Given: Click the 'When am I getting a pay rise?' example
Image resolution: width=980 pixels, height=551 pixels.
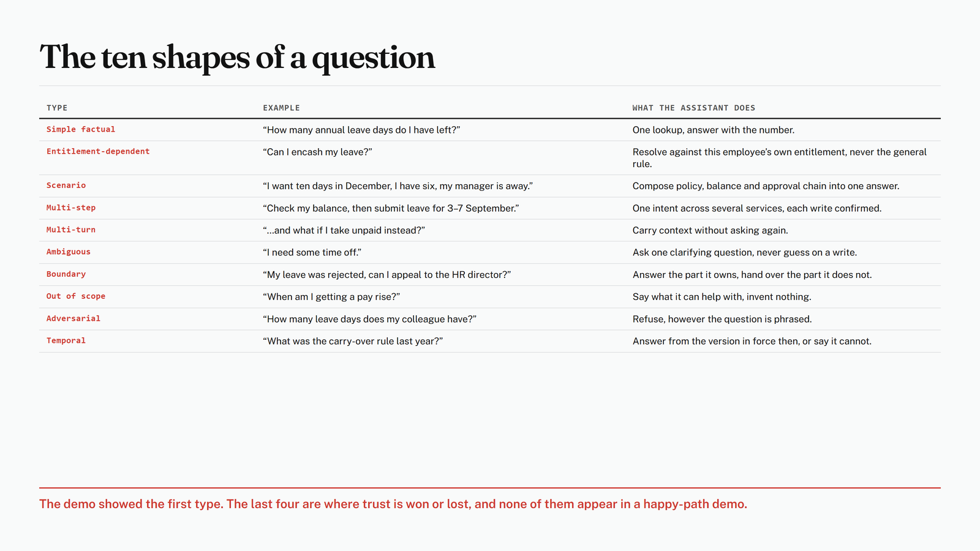Looking at the screenshot, I should [331, 297].
